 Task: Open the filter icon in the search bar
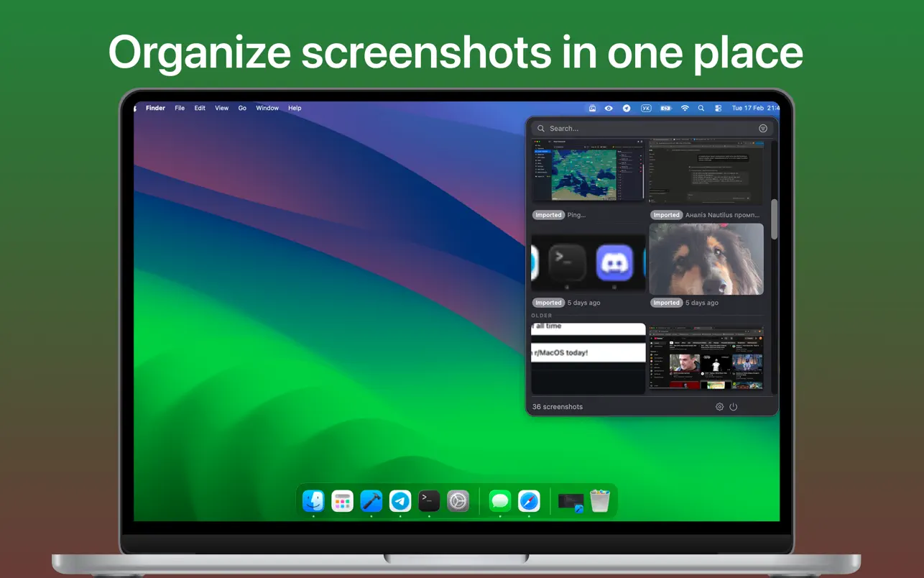(762, 129)
